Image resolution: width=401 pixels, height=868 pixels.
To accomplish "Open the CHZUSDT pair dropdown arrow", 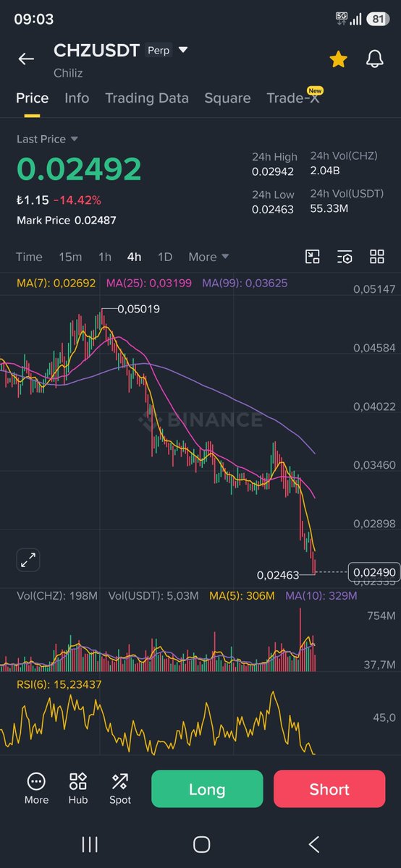I will [183, 50].
